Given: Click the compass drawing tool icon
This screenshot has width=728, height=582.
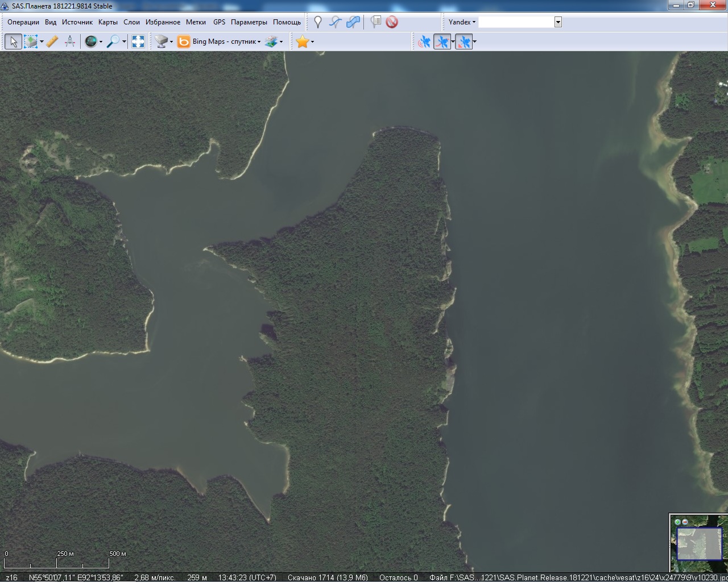Looking at the screenshot, I should point(70,41).
